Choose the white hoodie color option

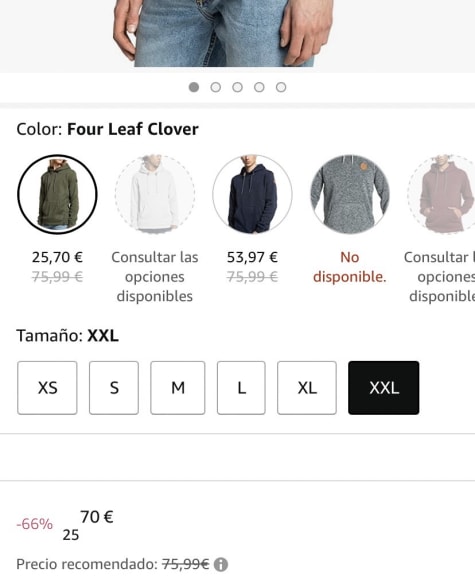[x=155, y=194]
